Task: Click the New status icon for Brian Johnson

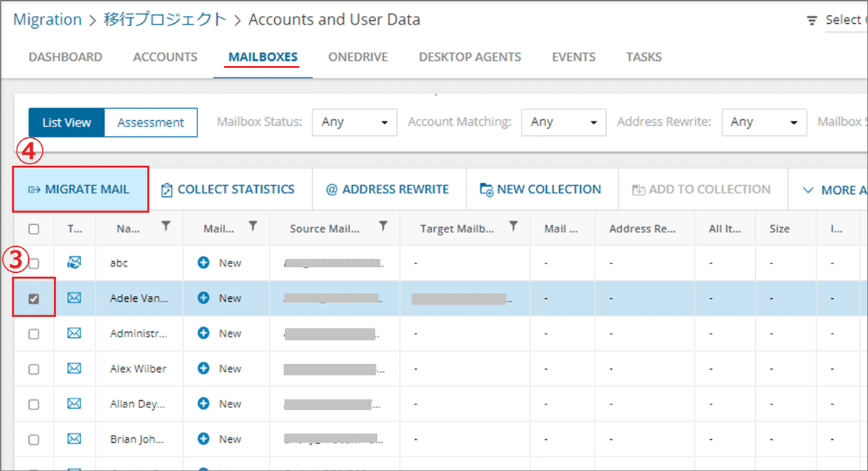Action: pyautogui.click(x=203, y=438)
